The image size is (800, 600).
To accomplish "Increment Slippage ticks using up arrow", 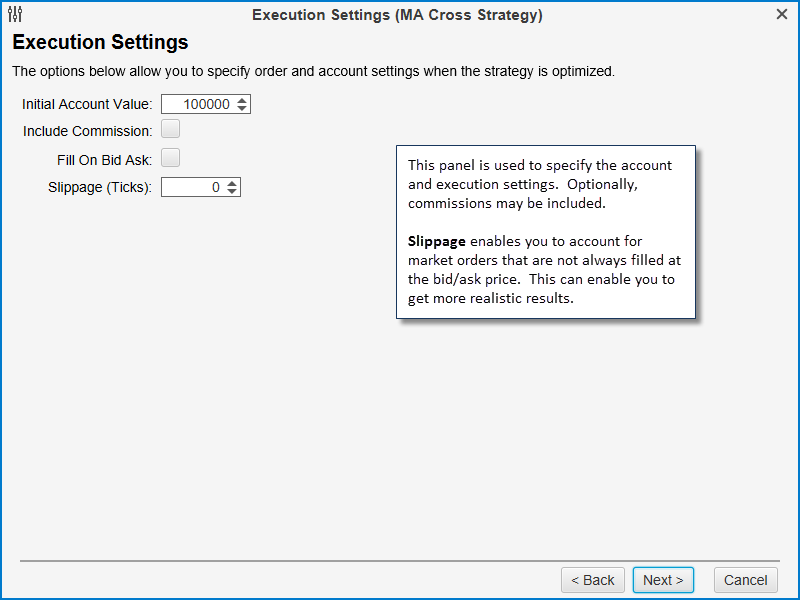I will [x=233, y=183].
